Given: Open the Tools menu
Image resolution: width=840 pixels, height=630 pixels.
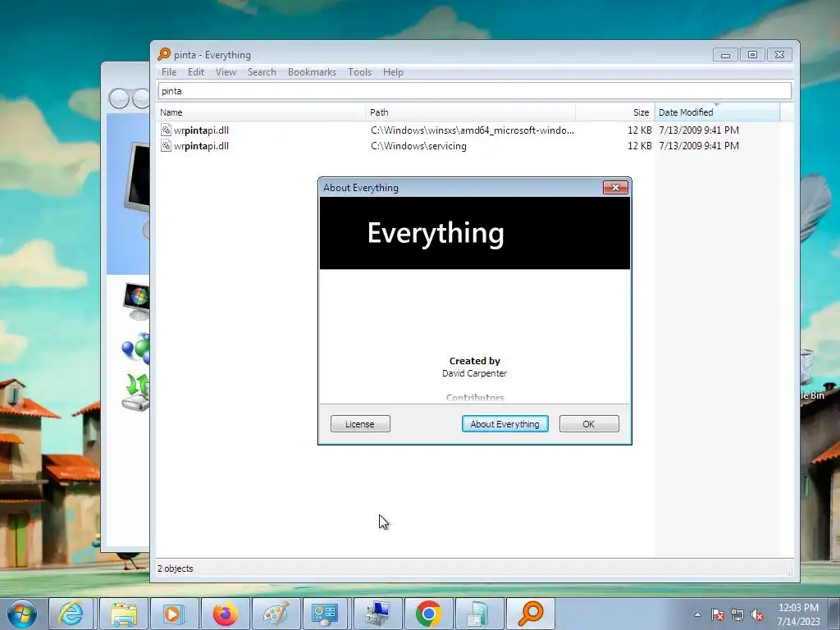Looking at the screenshot, I should click(x=359, y=72).
